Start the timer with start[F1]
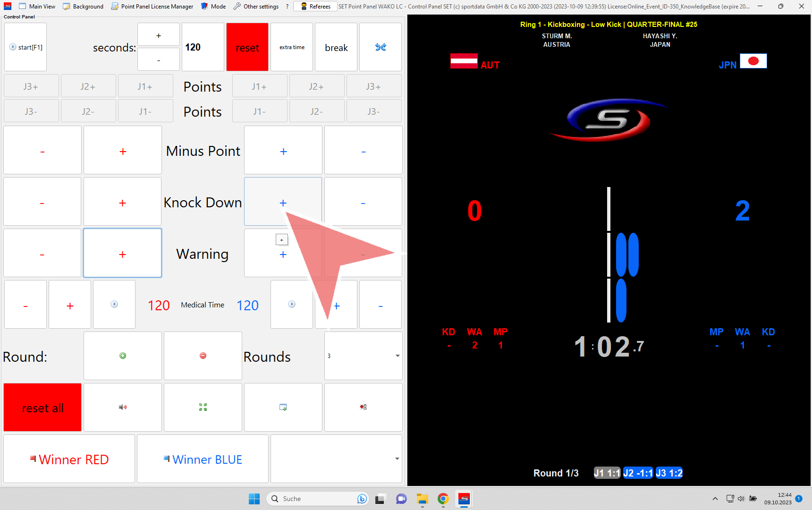Viewport: 812px width, 510px height. tap(26, 47)
